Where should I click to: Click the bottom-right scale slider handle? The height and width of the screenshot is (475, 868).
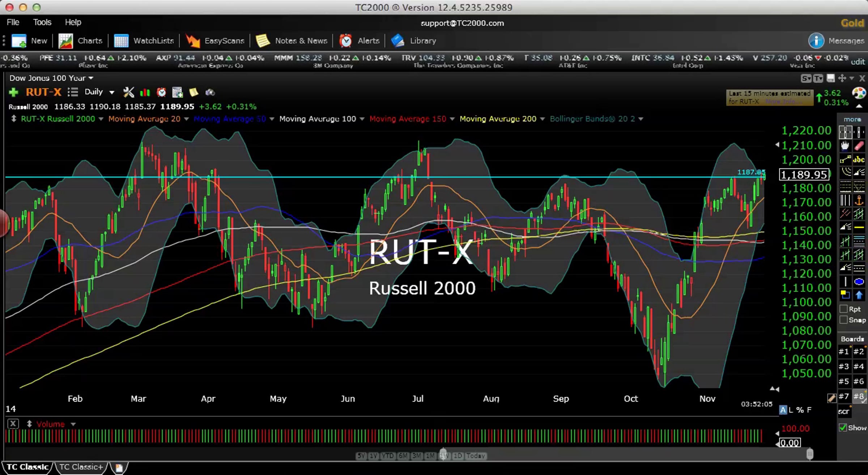[x=809, y=454]
